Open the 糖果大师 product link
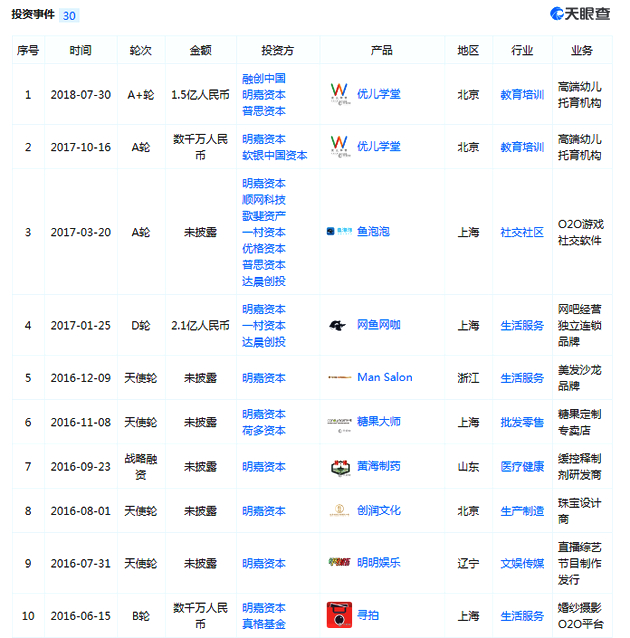The width and height of the screenshot is (630, 638). [x=378, y=422]
